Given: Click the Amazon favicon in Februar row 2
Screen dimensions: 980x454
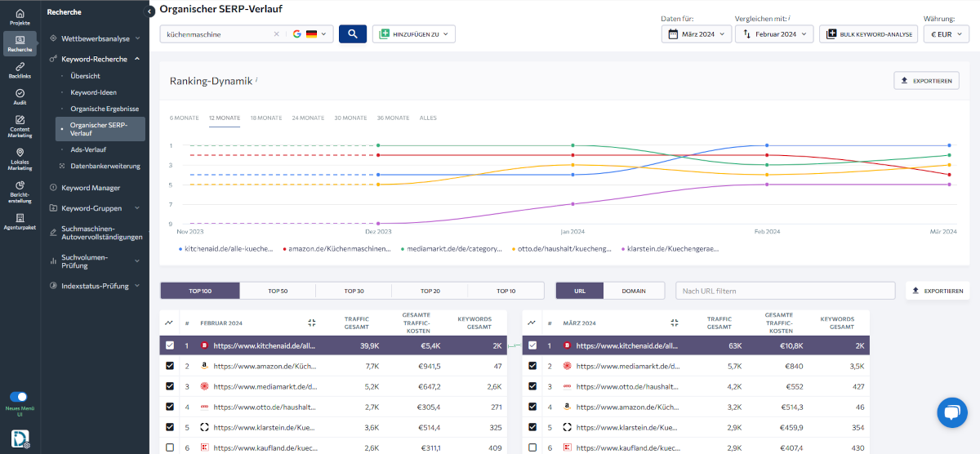Looking at the screenshot, I should point(204,366).
